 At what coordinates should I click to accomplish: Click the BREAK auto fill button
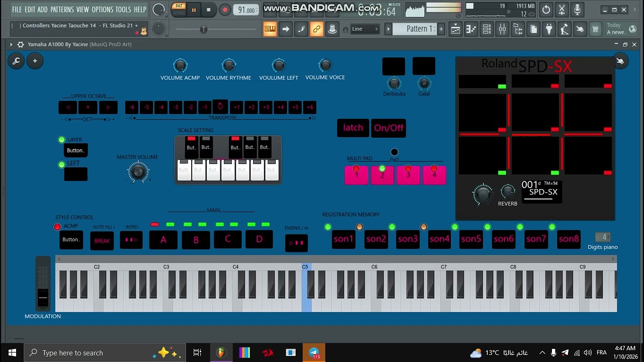point(102,240)
